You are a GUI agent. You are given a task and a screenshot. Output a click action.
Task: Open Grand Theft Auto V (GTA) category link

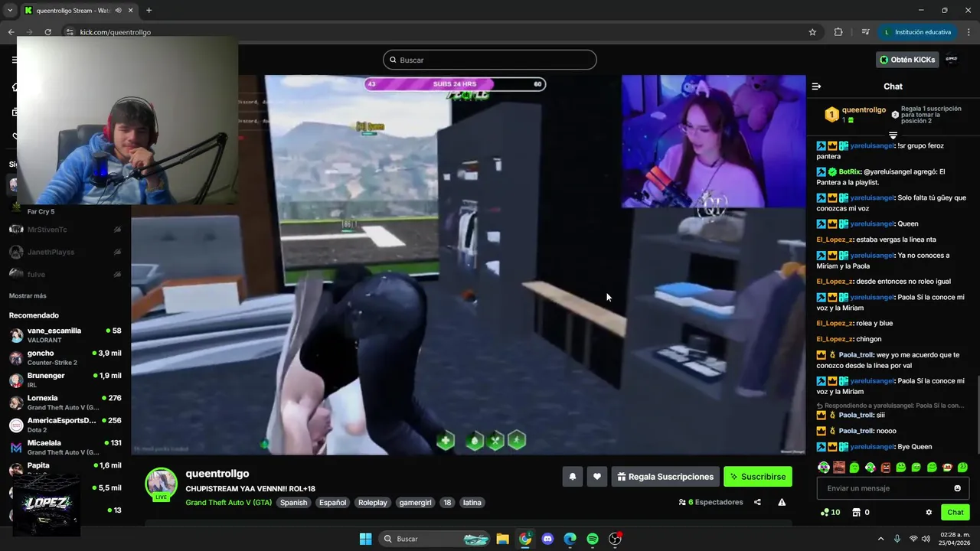(x=228, y=503)
